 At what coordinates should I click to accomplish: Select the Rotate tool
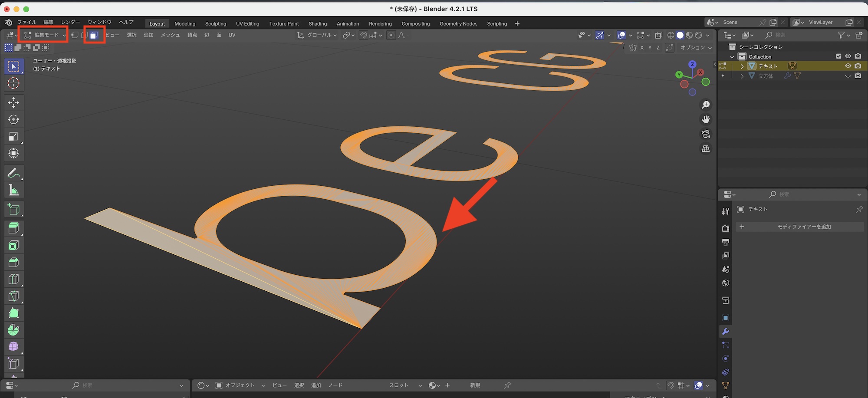(x=13, y=119)
